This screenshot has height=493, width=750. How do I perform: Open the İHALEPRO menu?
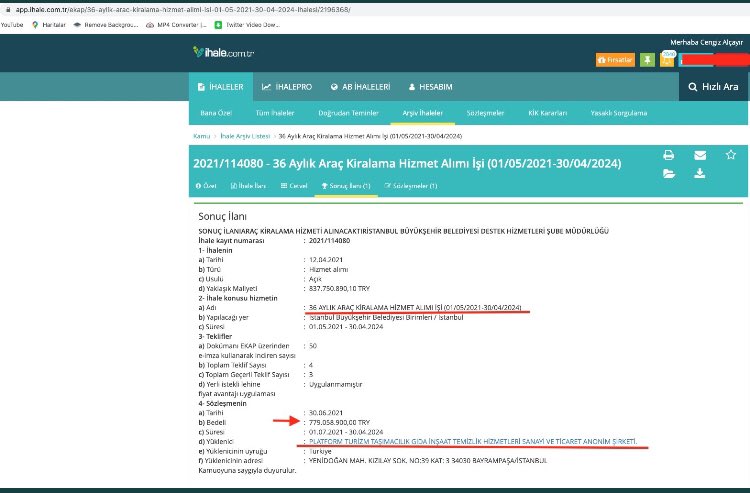(287, 87)
